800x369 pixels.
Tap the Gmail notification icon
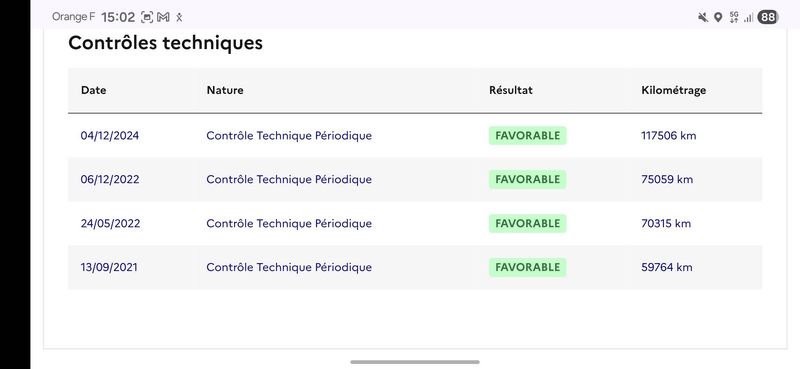[x=163, y=17]
